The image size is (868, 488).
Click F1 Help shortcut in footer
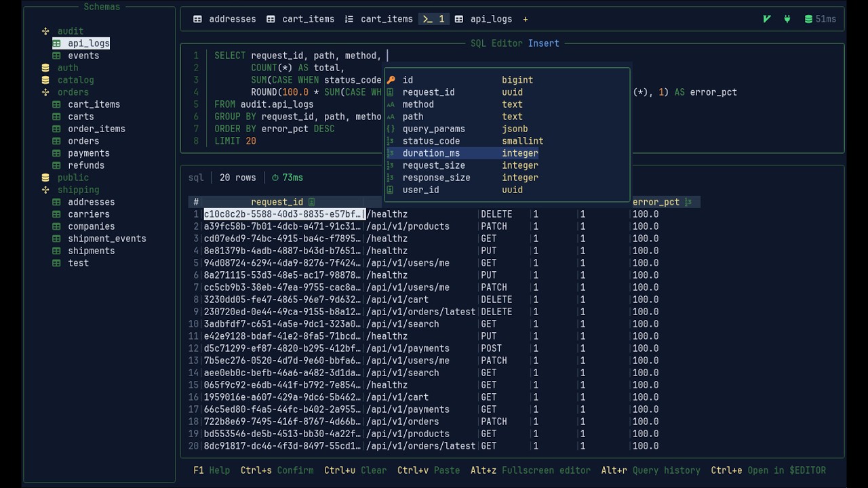[212, 470]
